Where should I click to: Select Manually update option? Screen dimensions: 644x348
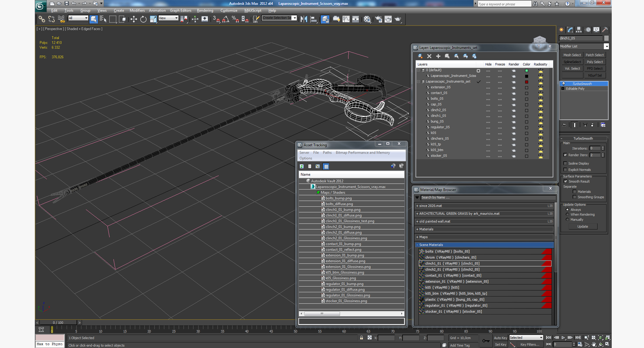567,220
